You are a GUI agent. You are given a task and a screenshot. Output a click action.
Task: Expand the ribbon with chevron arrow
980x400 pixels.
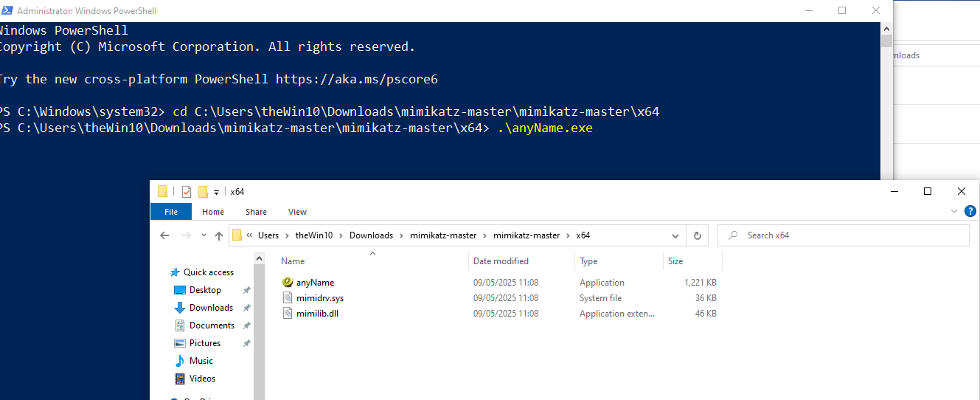[x=955, y=212]
